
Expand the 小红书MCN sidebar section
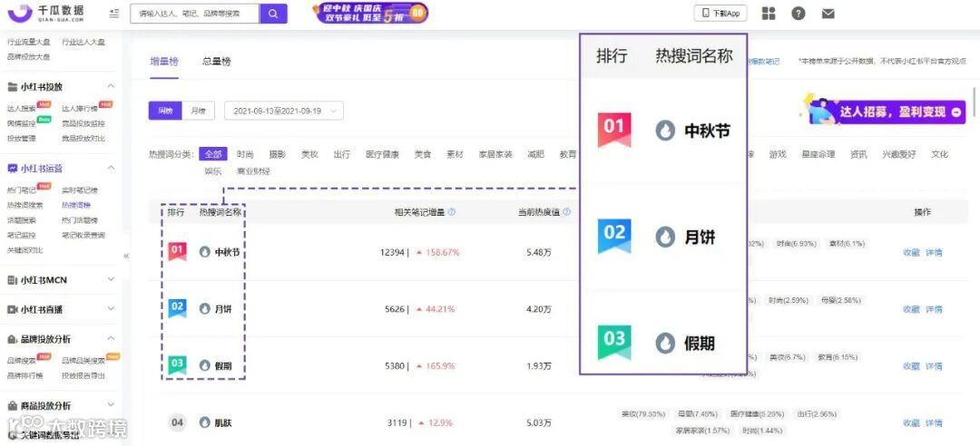(x=111, y=280)
